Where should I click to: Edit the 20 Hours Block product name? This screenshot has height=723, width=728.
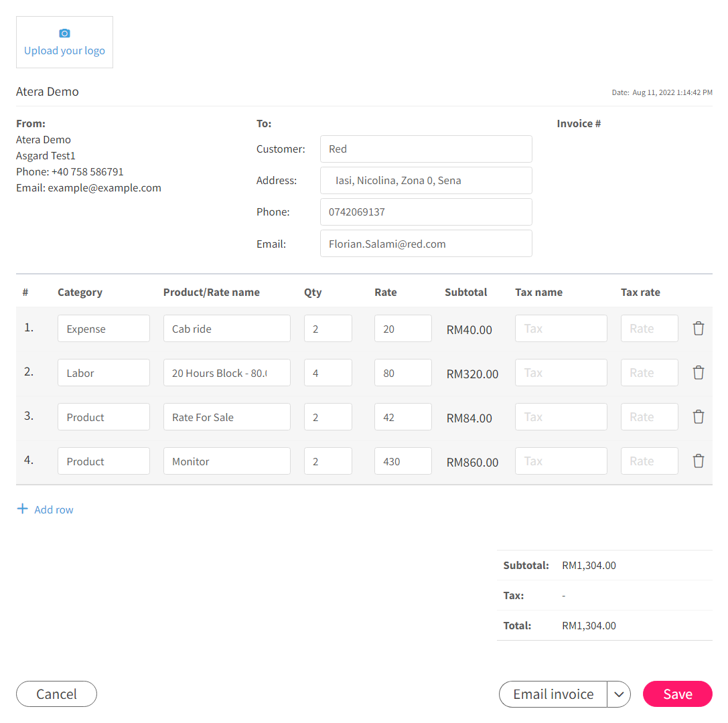tap(227, 373)
